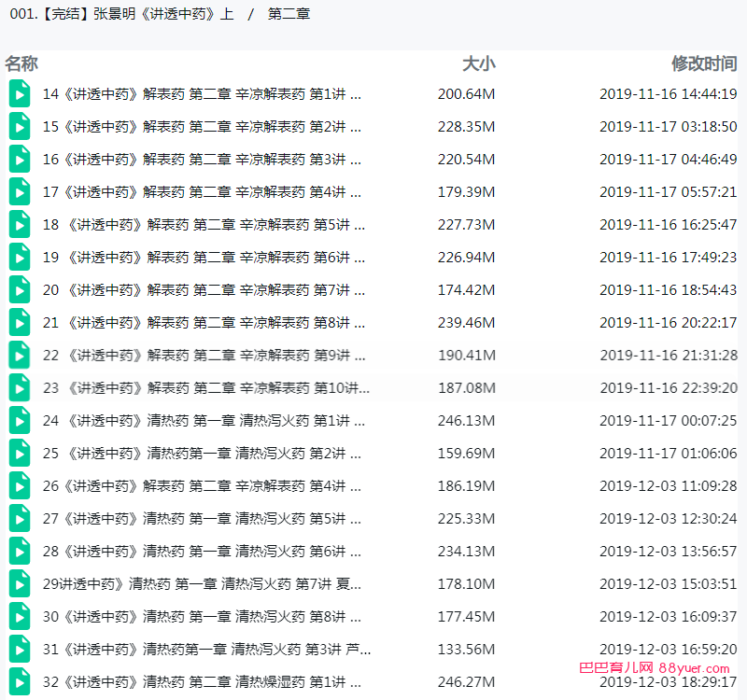Select file 18 辛凉解表药 第5讲

(x=204, y=225)
